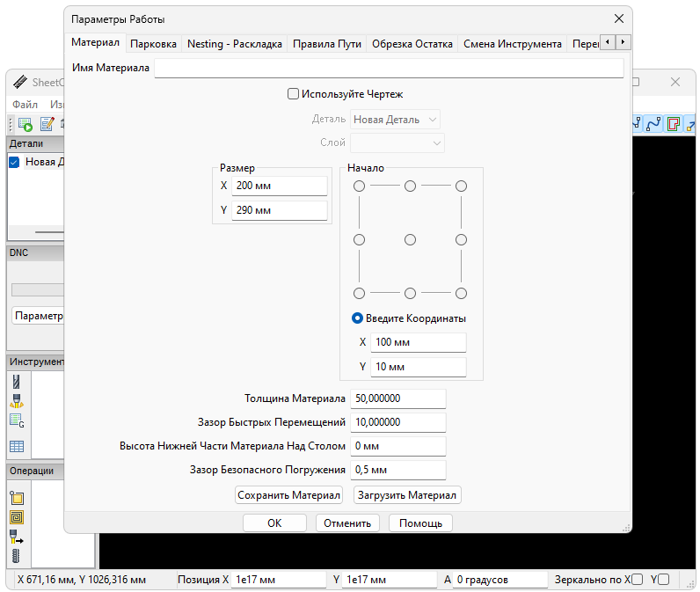Image resolution: width=700 pixels, height=592 pixels.
Task: Select the node edit tool at the toolbar's left
Action: tap(637, 124)
